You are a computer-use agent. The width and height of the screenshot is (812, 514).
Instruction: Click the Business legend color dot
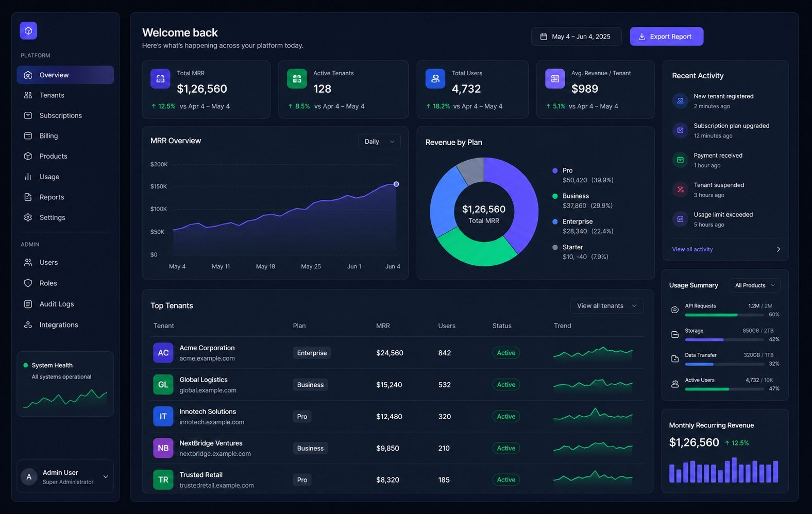(x=555, y=196)
